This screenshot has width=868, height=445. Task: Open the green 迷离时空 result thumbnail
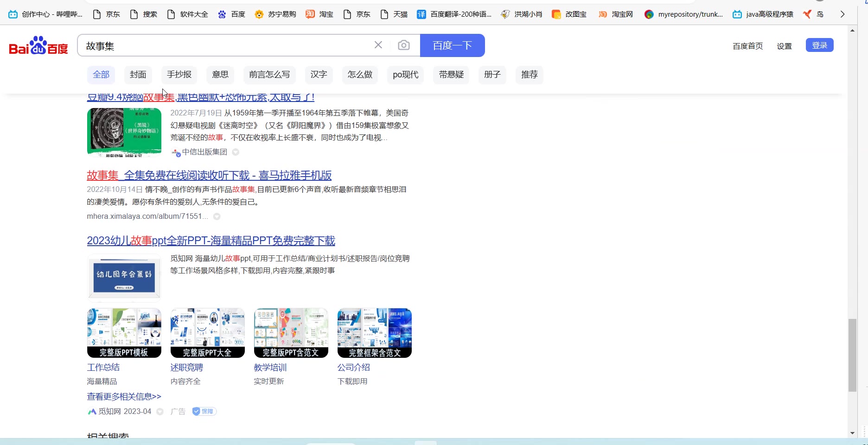click(x=124, y=133)
